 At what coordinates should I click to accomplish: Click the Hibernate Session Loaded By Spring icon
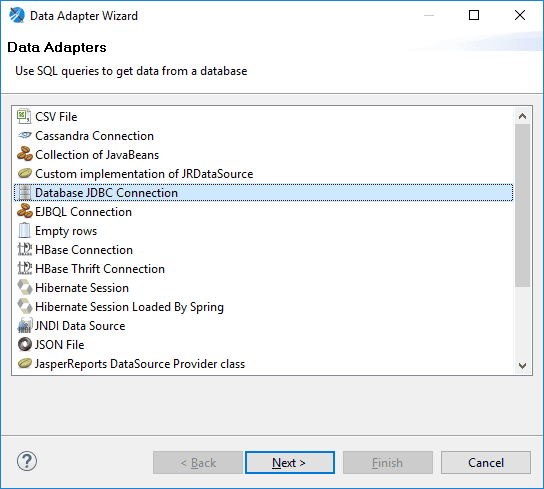click(x=25, y=306)
